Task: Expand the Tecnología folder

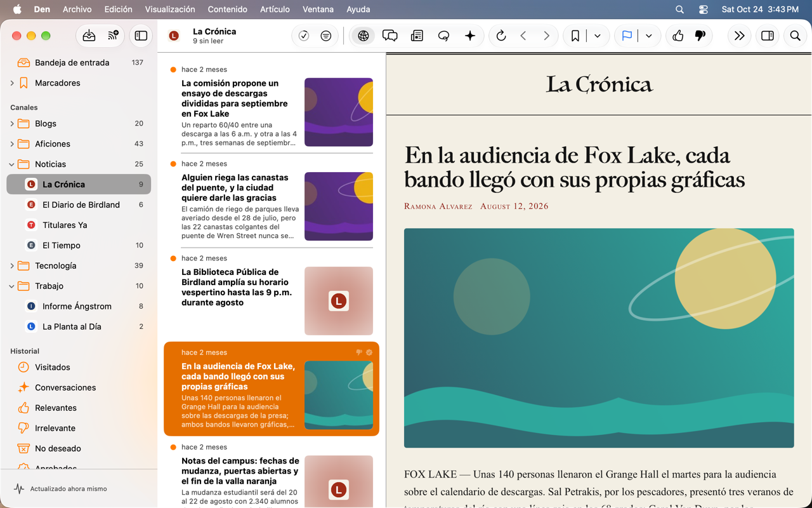Action: (12, 266)
